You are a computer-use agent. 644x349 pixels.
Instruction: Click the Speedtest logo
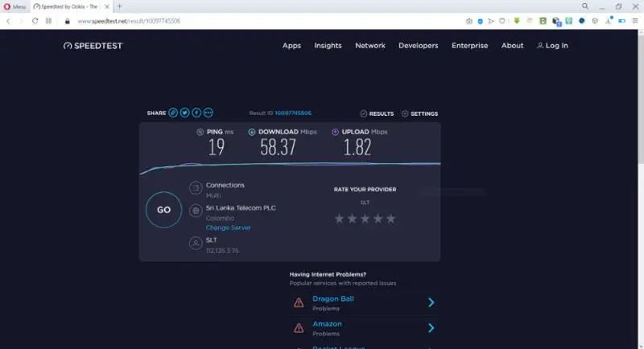point(93,46)
